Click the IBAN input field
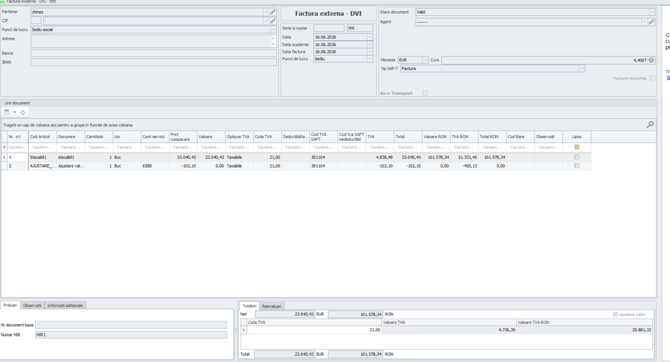Image resolution: width=670 pixels, height=362 pixels. [x=153, y=62]
